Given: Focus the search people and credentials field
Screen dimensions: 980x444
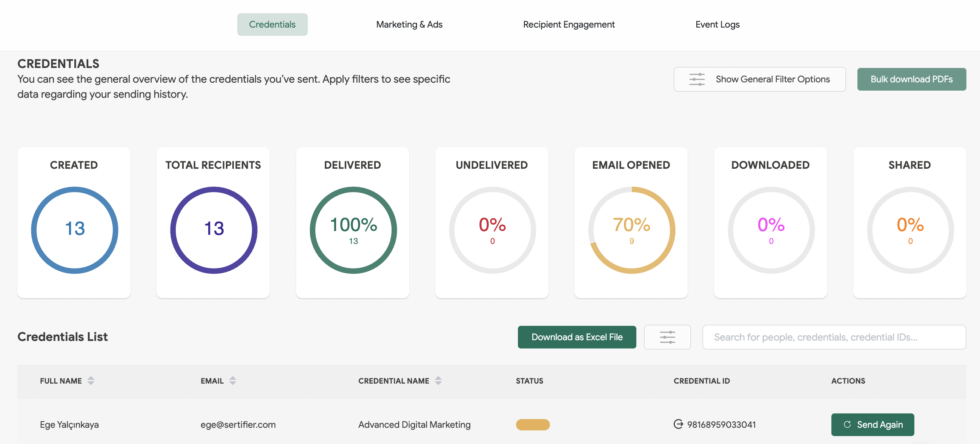Looking at the screenshot, I should click(x=834, y=337).
